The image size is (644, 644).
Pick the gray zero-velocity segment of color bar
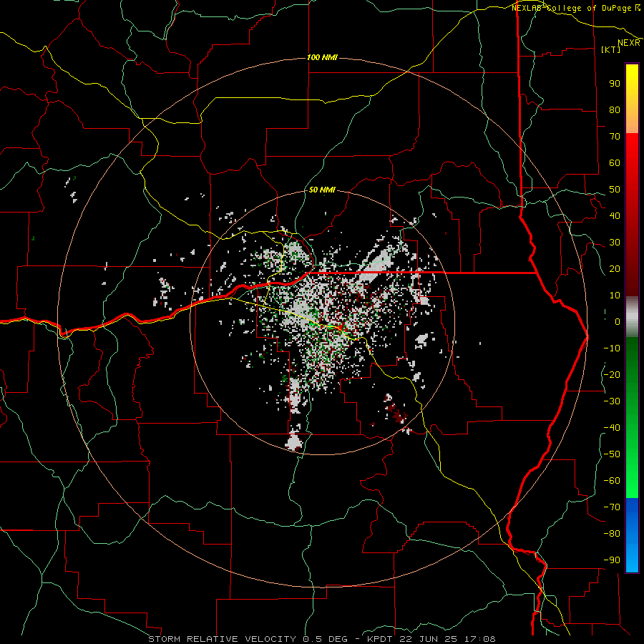coord(632,317)
